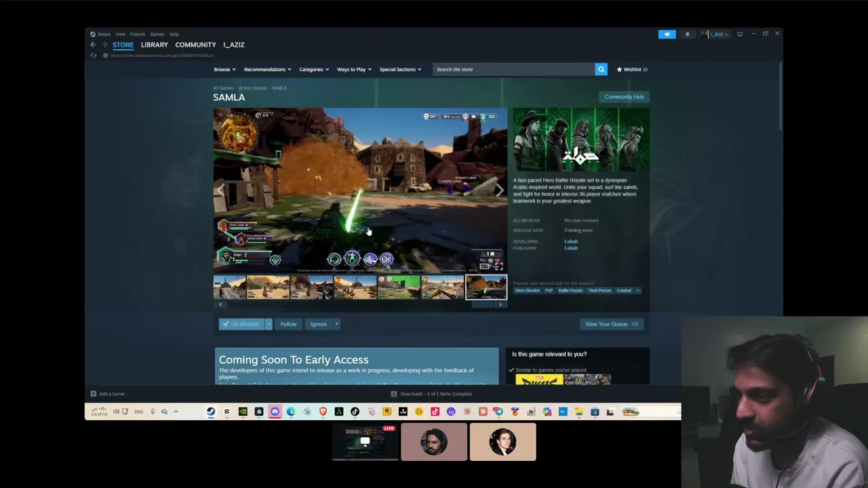
Task: Click the microphone icon in system tray
Action: pos(153,411)
